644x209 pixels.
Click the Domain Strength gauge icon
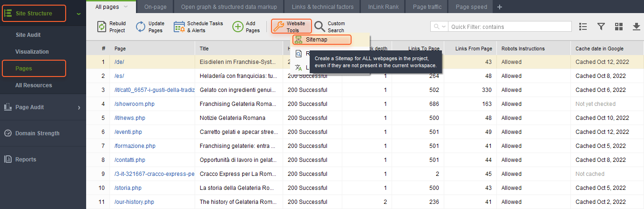[8, 133]
